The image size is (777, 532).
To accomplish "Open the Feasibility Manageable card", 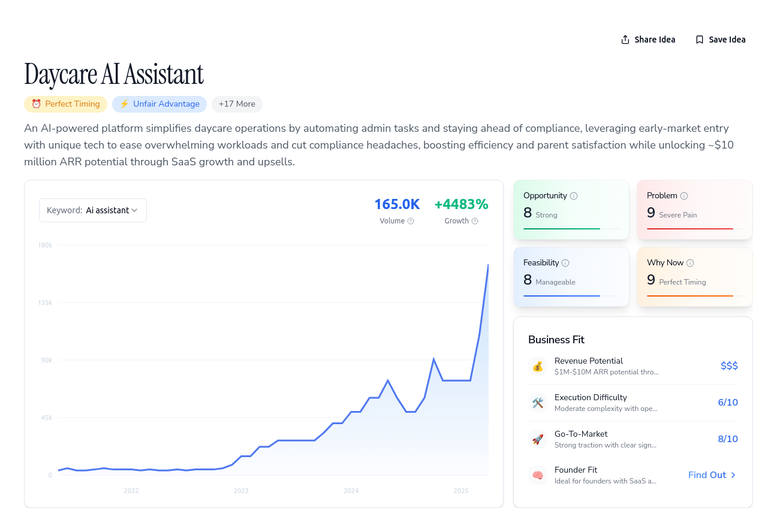I will (x=571, y=277).
